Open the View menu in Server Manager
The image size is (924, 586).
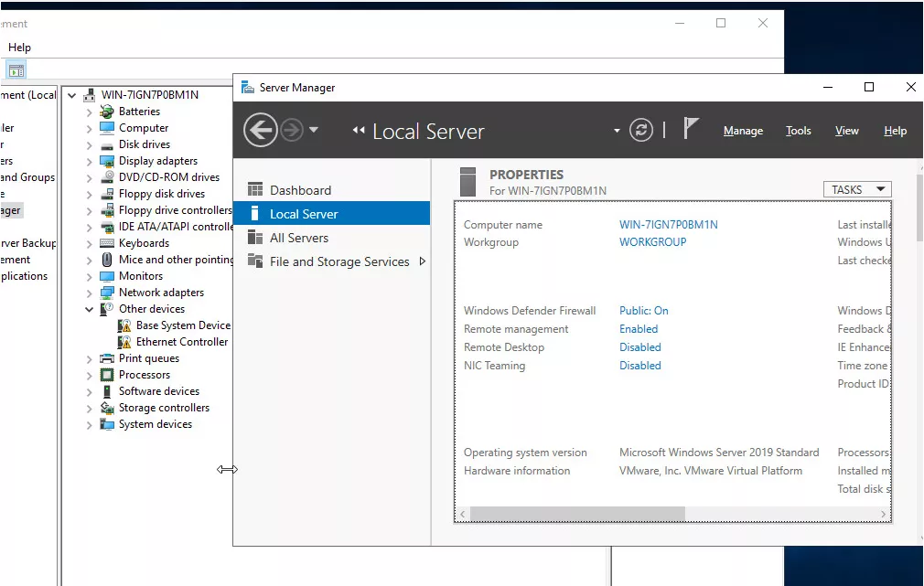[x=847, y=131]
